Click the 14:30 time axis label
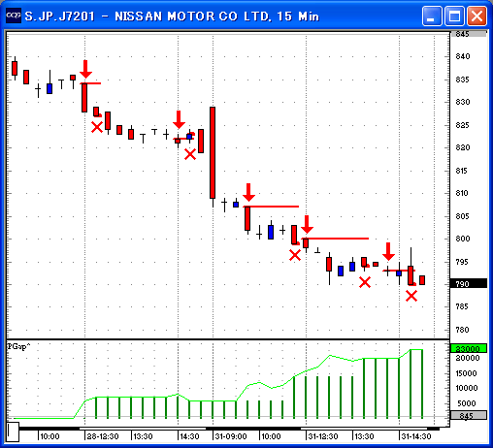Image resolution: width=493 pixels, height=448 pixels. click(189, 436)
